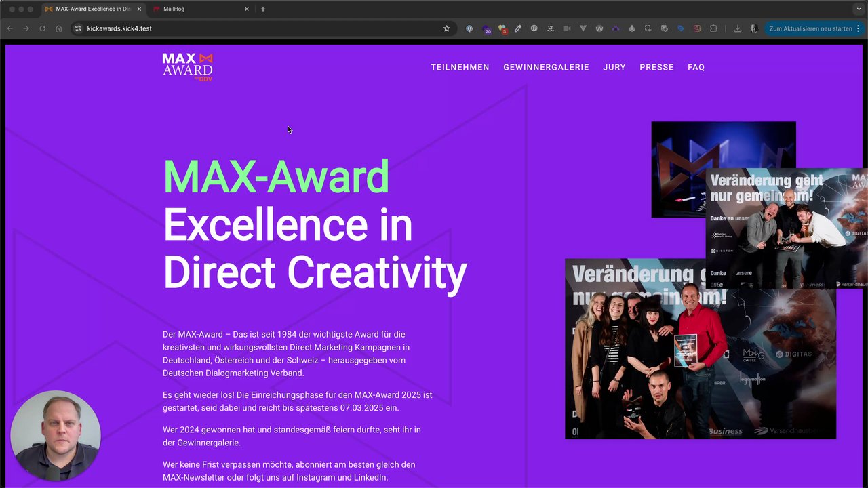Open the Gewinnergalerie navigation item
The height and width of the screenshot is (488, 868).
(x=546, y=67)
